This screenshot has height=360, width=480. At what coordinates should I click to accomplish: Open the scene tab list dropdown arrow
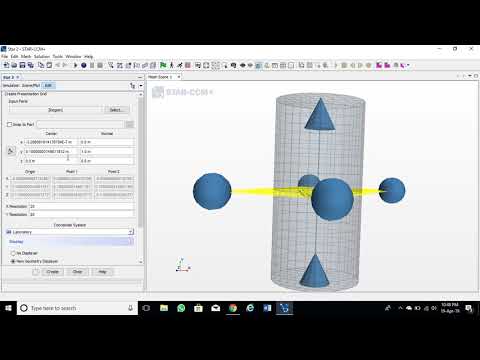pos(470,76)
